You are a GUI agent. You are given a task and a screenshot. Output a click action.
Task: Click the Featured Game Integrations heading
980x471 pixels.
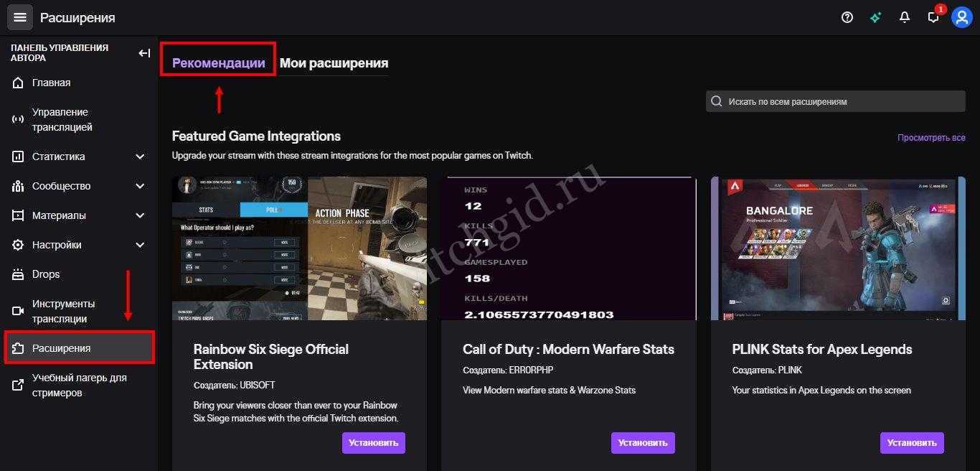coord(256,136)
